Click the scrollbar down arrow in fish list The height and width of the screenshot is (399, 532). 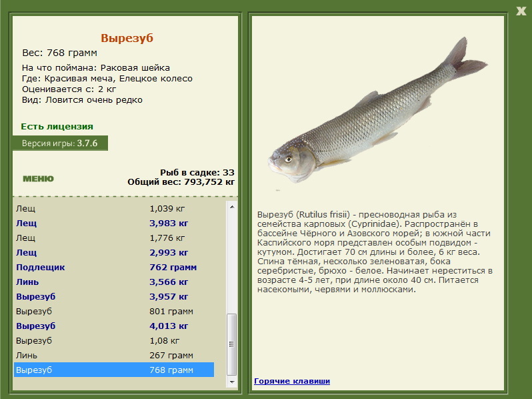(232, 382)
